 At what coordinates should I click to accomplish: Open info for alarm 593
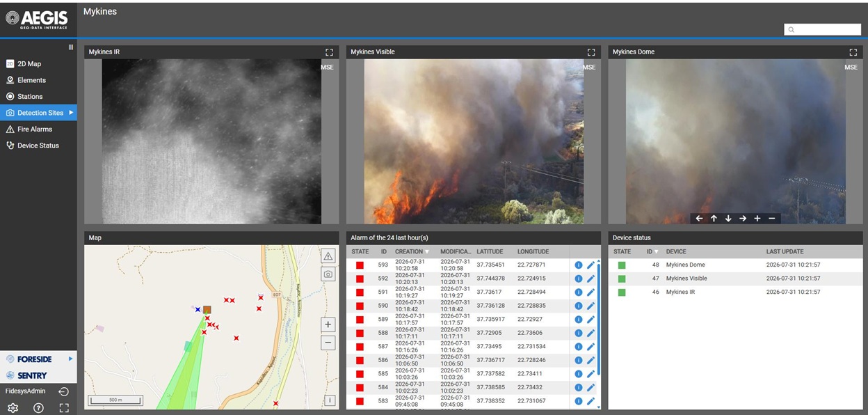click(578, 265)
